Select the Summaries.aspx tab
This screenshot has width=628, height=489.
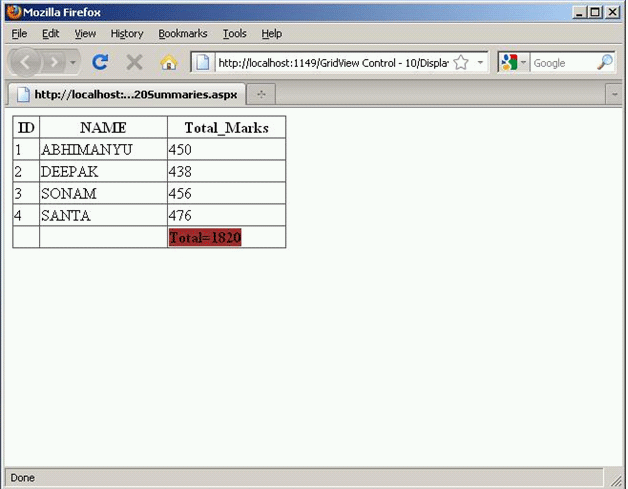tap(127, 95)
